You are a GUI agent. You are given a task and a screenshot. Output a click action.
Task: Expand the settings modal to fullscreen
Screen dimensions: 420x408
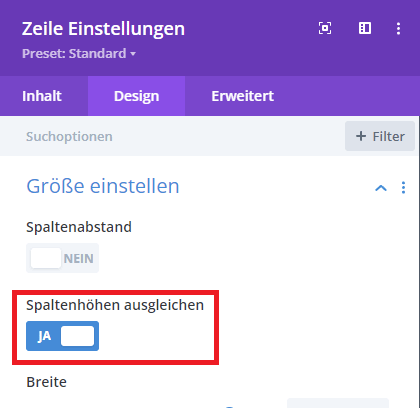pos(325,28)
